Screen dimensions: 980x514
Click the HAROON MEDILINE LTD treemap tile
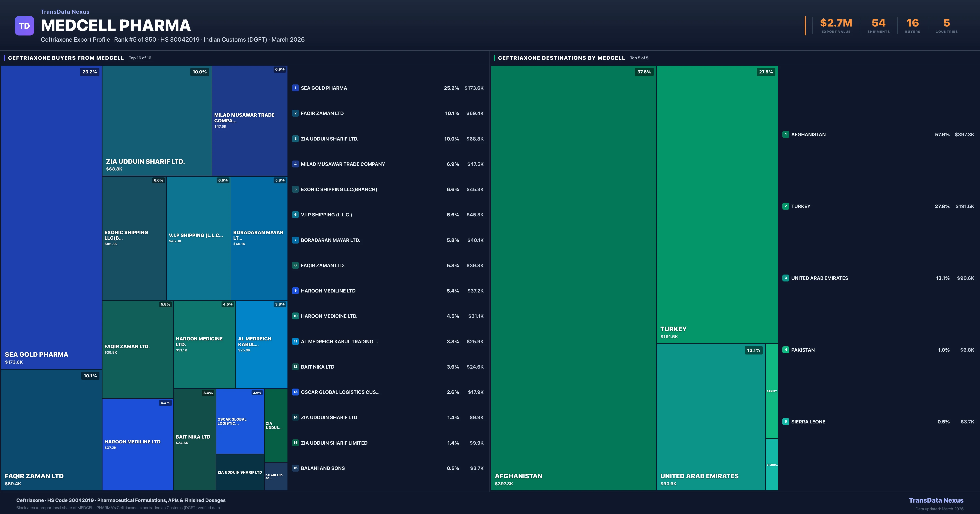click(137, 444)
